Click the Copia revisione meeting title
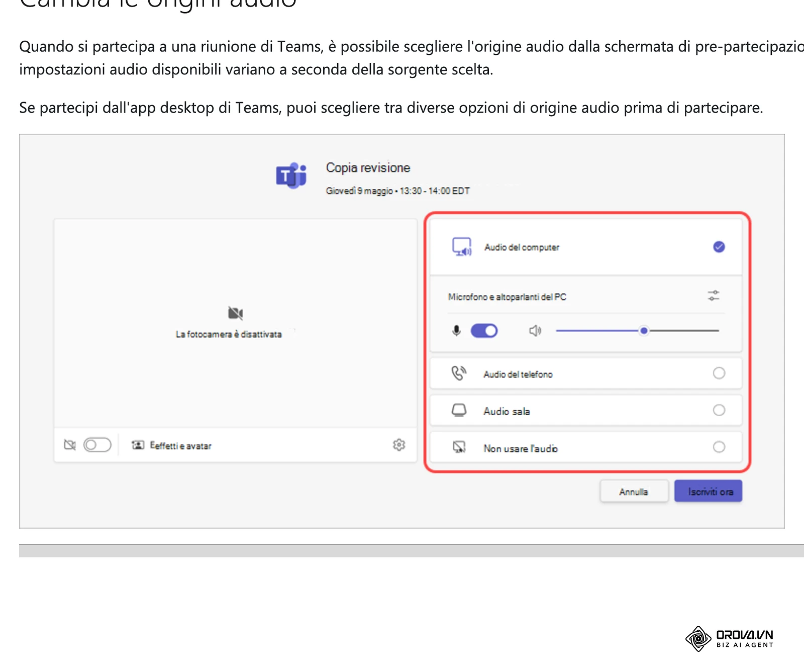Screen dimensions: 804x672 (368, 168)
